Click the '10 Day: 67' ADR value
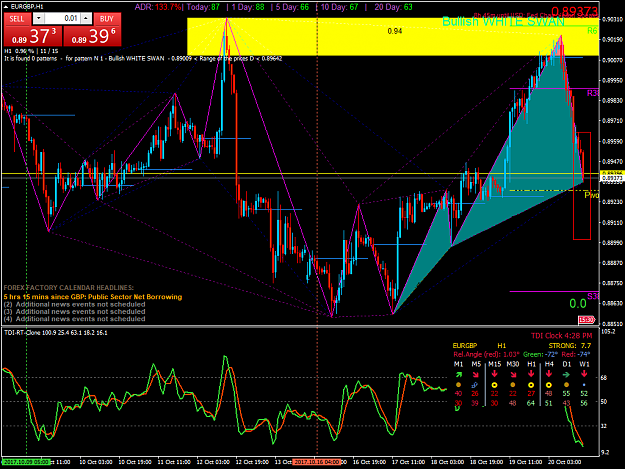Screen dimensions: 625x469 [x=339, y=7]
